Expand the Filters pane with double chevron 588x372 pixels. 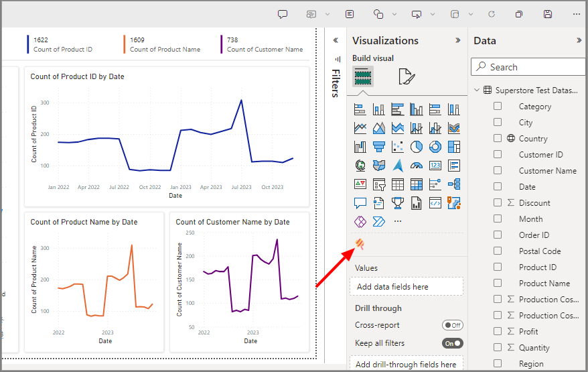pyautogui.click(x=336, y=40)
